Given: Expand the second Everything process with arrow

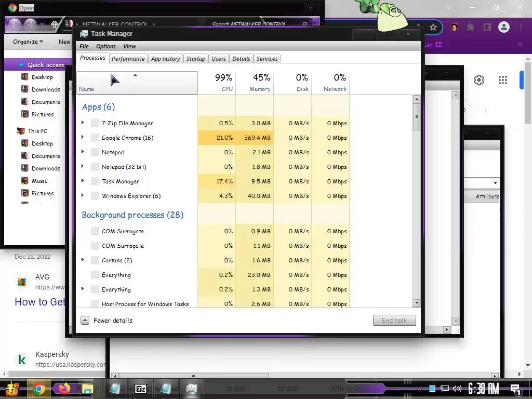Looking at the screenshot, I should [83, 289].
